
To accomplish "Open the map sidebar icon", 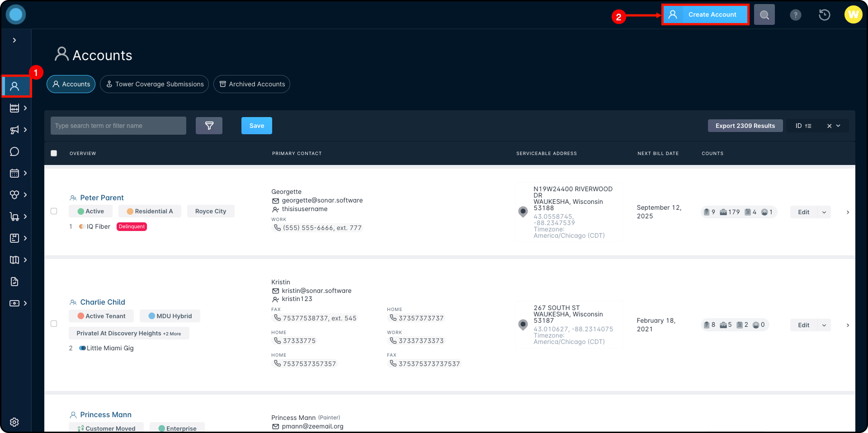I will 14,260.
